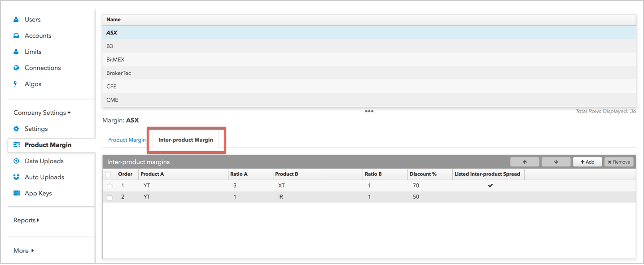Click Product B cell IR
Screen dimensions: 644x265
(x=280, y=197)
